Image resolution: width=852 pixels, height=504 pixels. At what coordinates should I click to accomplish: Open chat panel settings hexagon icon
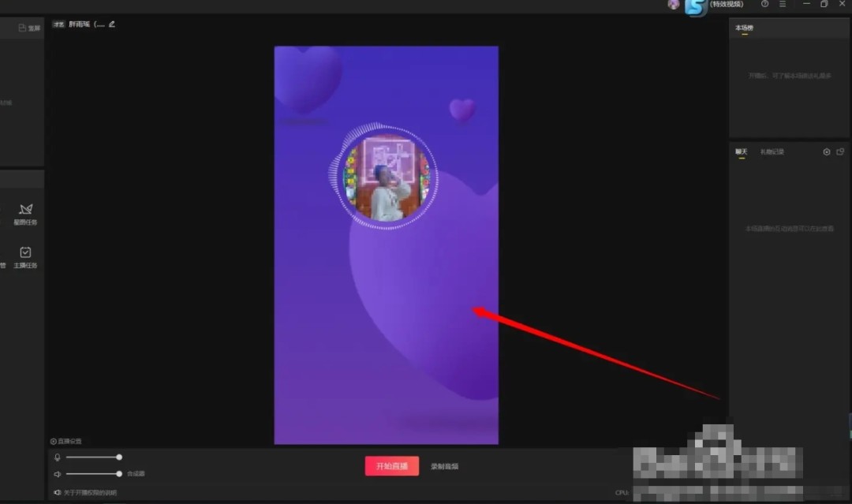(x=827, y=151)
